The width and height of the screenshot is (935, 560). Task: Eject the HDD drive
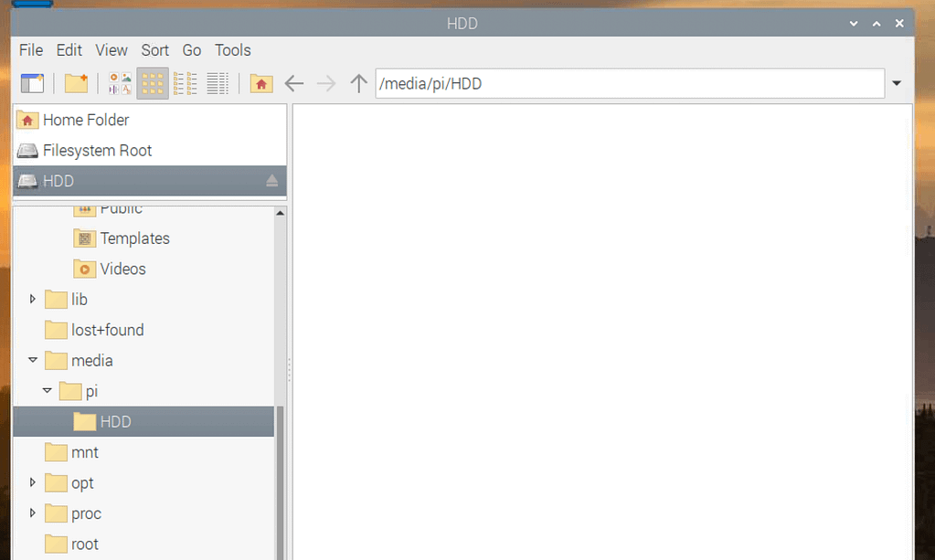pyautogui.click(x=272, y=181)
